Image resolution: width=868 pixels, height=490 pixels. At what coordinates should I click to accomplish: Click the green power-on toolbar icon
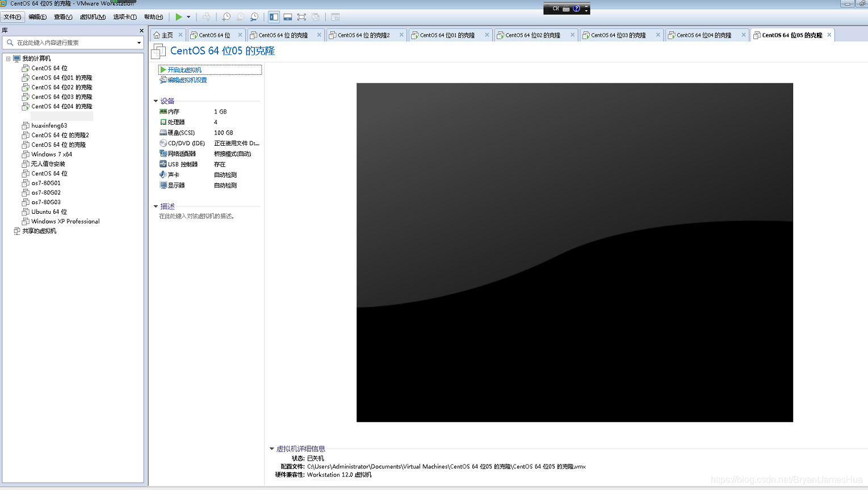click(179, 16)
